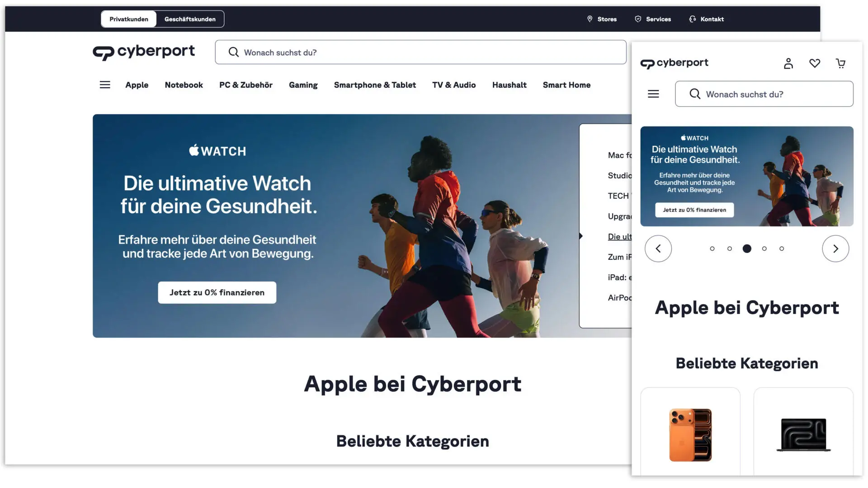Image resolution: width=868 pixels, height=488 pixels.
Task: Open the PC & Zubehör category
Action: tap(246, 85)
